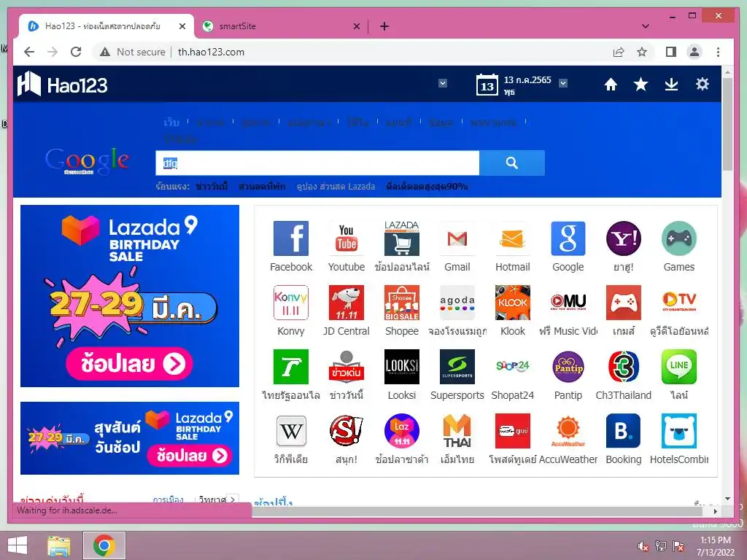The image size is (747, 560).
Task: Open the JD Central icon
Action: (x=347, y=303)
